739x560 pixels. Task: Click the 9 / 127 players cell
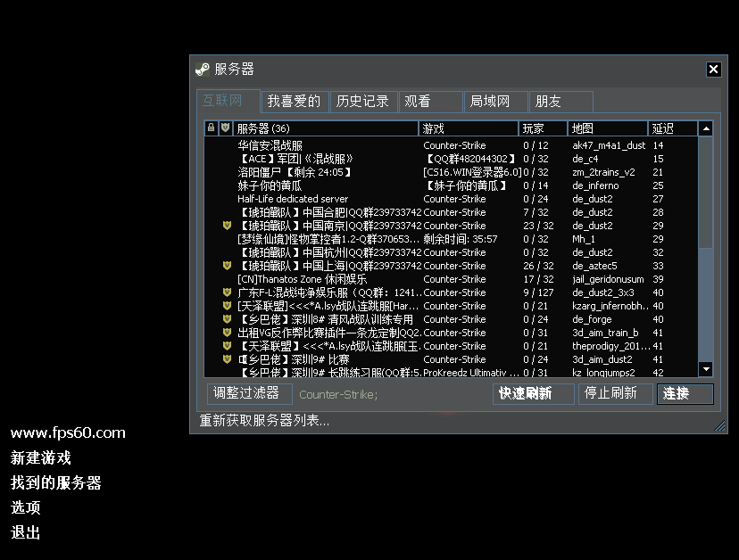pos(538,292)
